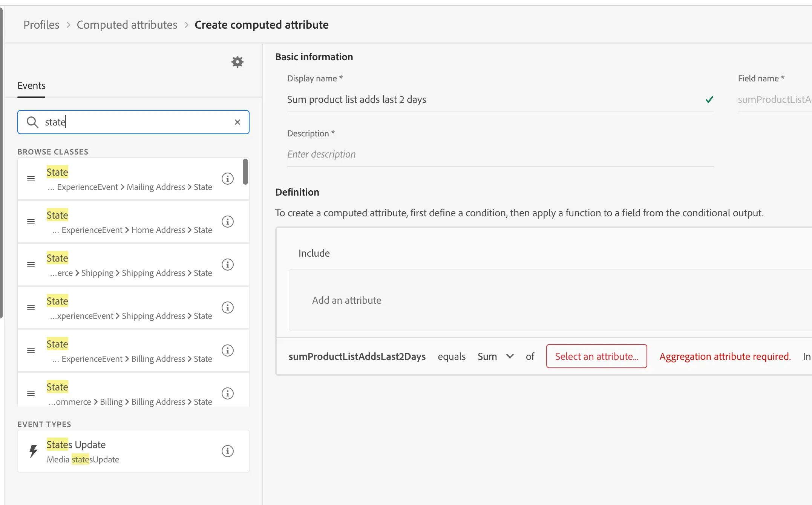Grab handle of ...xperienceEvent Shipping Address State

click(x=31, y=308)
